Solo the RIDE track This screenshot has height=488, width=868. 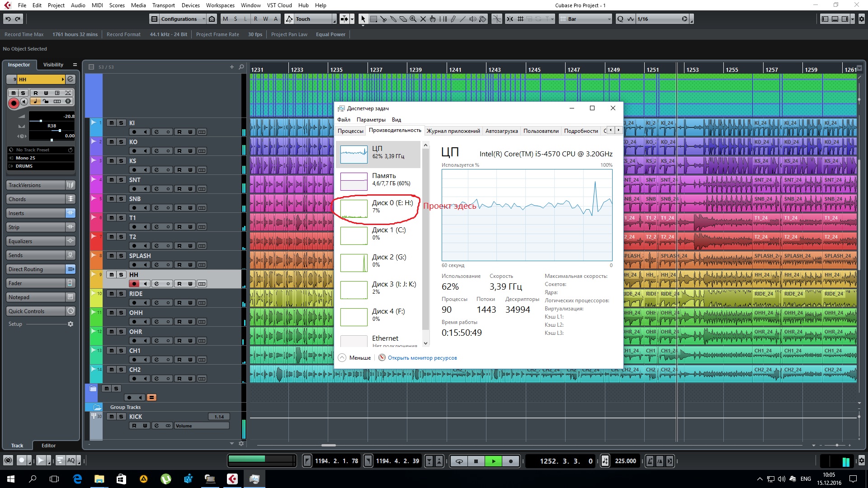121,294
